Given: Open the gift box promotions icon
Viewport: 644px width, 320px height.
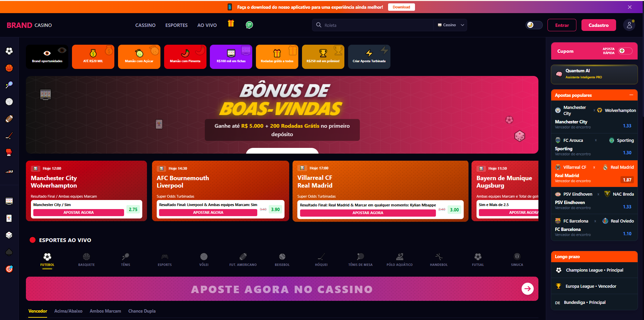Looking at the screenshot, I should tap(231, 23).
